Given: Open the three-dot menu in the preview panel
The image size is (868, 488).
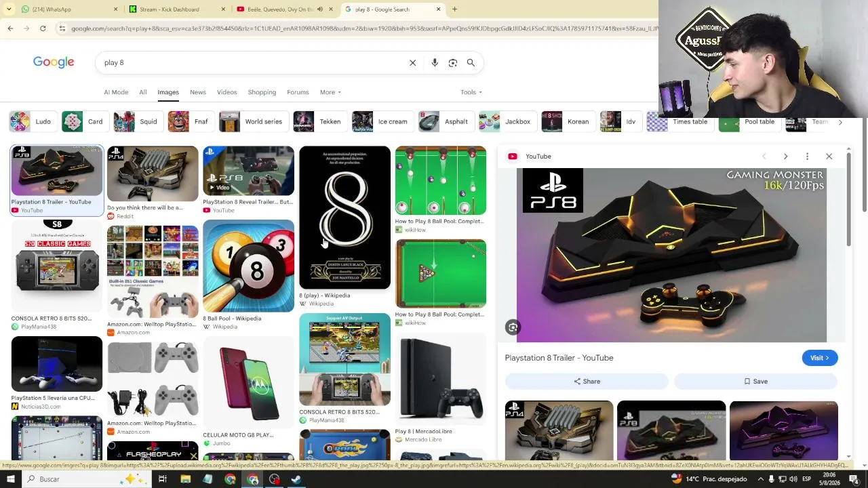Looking at the screenshot, I should point(807,157).
